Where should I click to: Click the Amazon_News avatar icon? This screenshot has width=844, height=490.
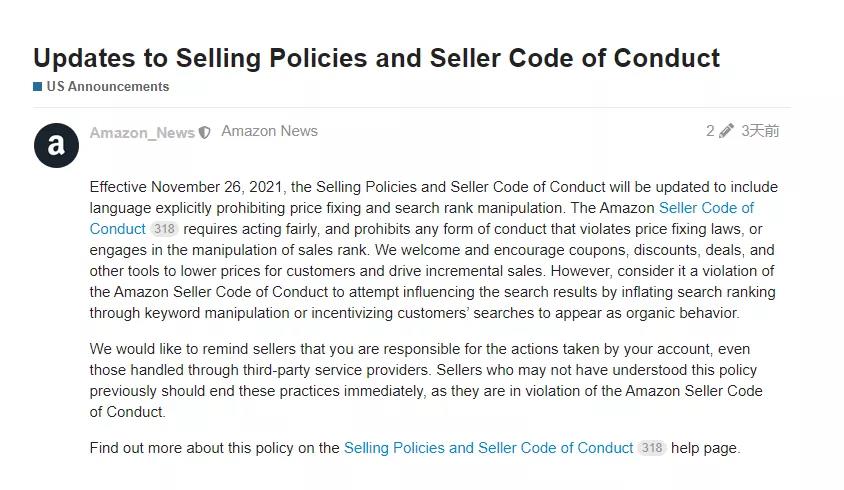pyautogui.click(x=57, y=145)
